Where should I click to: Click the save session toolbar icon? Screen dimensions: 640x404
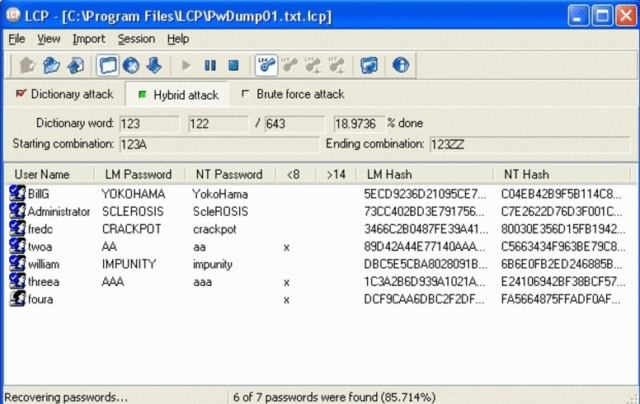click(75, 65)
